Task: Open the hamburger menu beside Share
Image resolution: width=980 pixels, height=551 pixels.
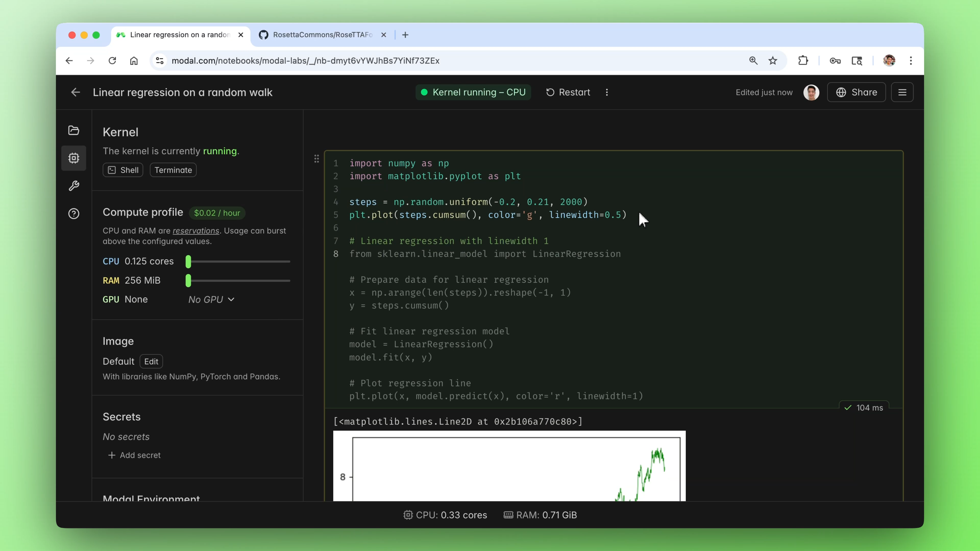Action: 902,92
